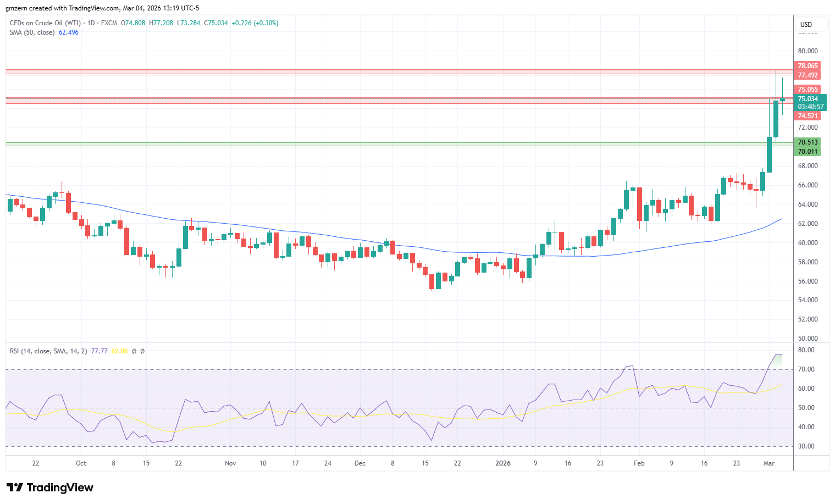The height and width of the screenshot is (504, 835).
Task: Select the 70.513 green price label
Action: 808,142
